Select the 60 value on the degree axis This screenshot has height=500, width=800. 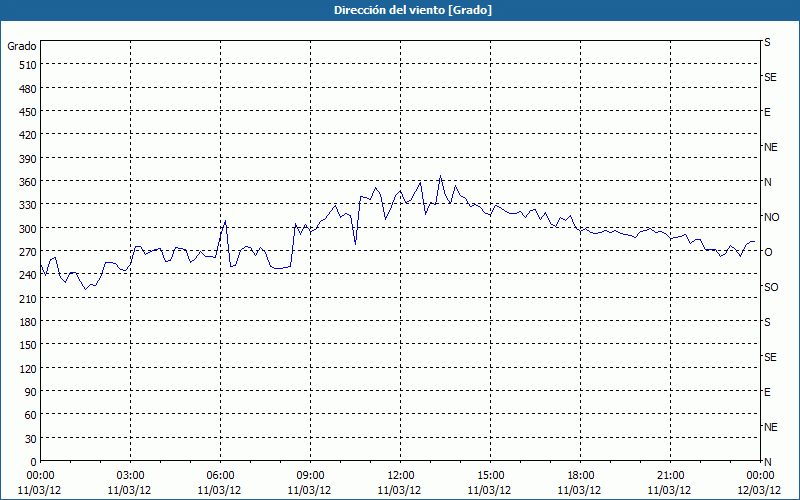(x=31, y=415)
